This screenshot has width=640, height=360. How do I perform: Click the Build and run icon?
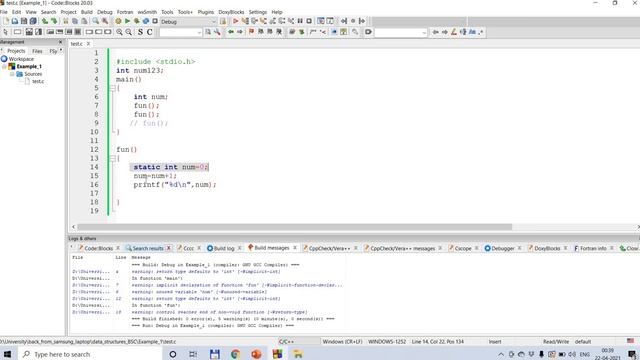(x=136, y=21)
